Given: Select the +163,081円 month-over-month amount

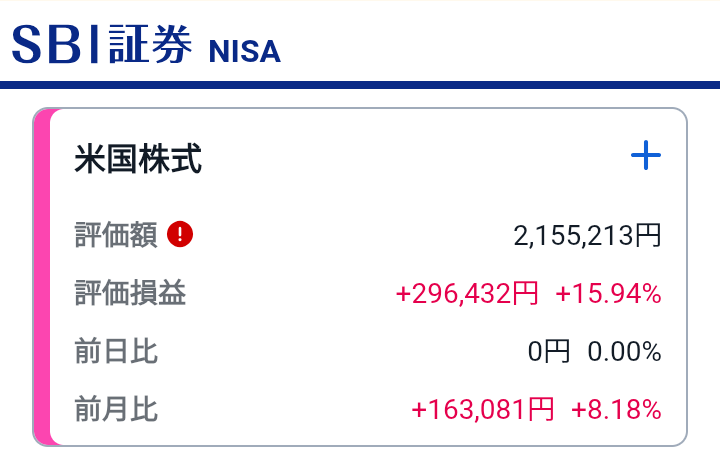Looking at the screenshot, I should [483, 410].
